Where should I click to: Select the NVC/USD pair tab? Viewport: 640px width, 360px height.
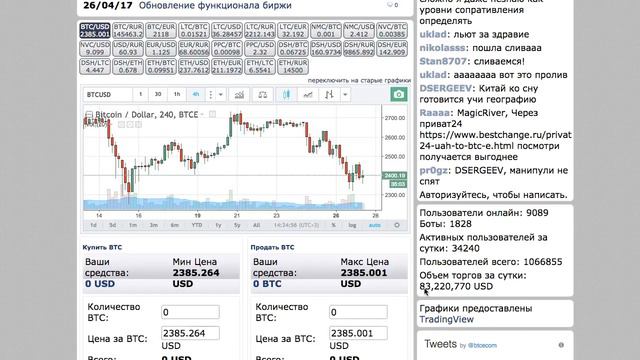(95, 49)
